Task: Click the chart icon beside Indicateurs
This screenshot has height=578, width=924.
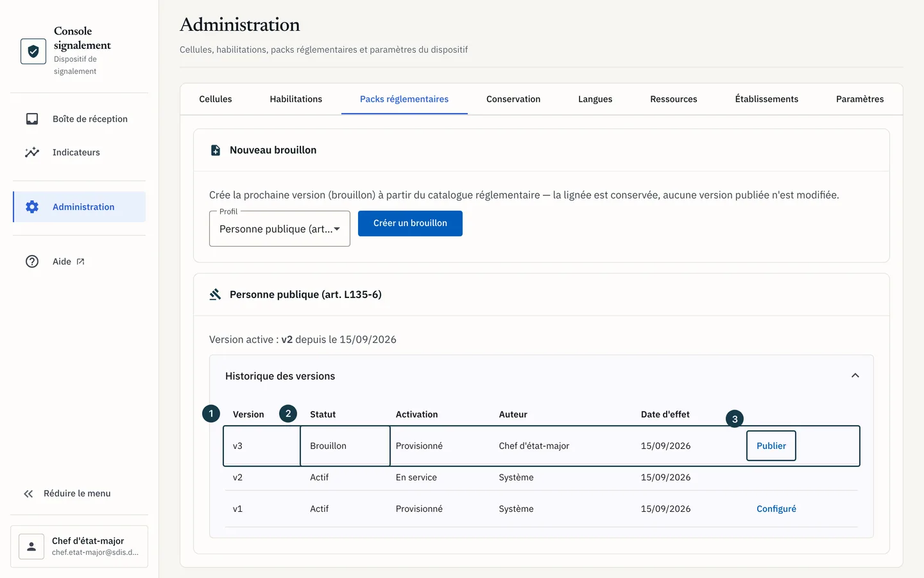Action: point(32,152)
